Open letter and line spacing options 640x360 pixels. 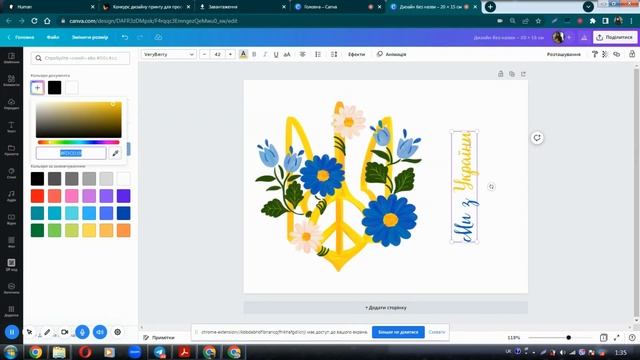pyautogui.click(x=334, y=54)
